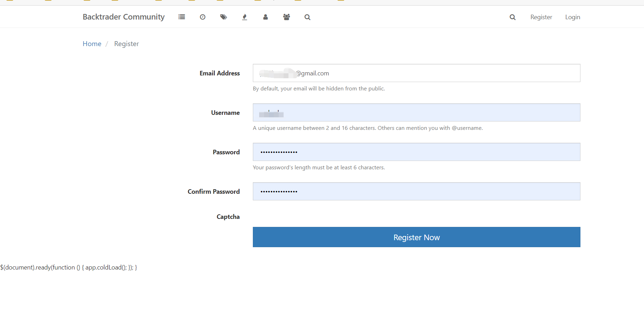This screenshot has width=644, height=310.
Task: Click the search icon left of Register
Action: [512, 17]
